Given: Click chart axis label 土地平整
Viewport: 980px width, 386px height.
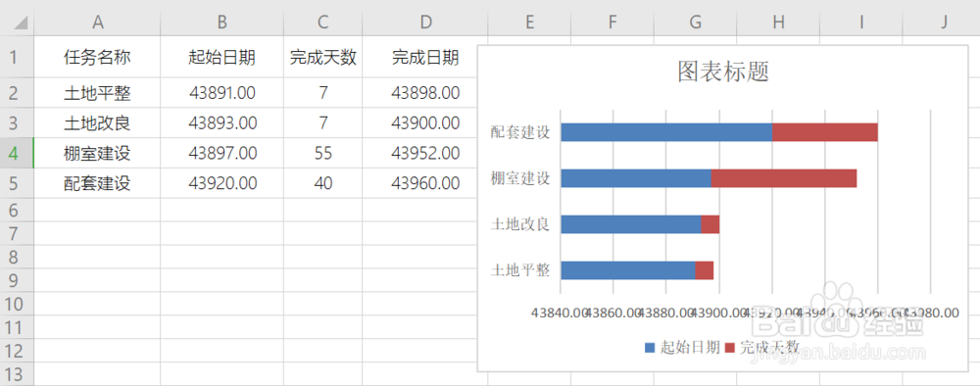Looking at the screenshot, I should tap(520, 270).
